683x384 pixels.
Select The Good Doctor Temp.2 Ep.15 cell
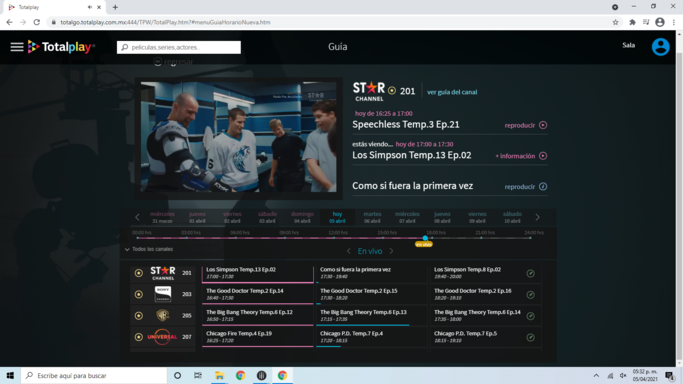(371, 294)
